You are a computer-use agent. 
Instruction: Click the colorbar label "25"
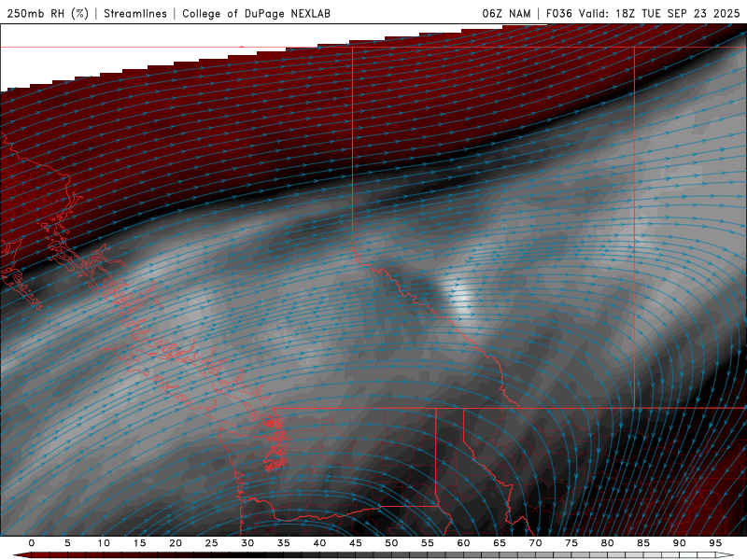click(212, 543)
